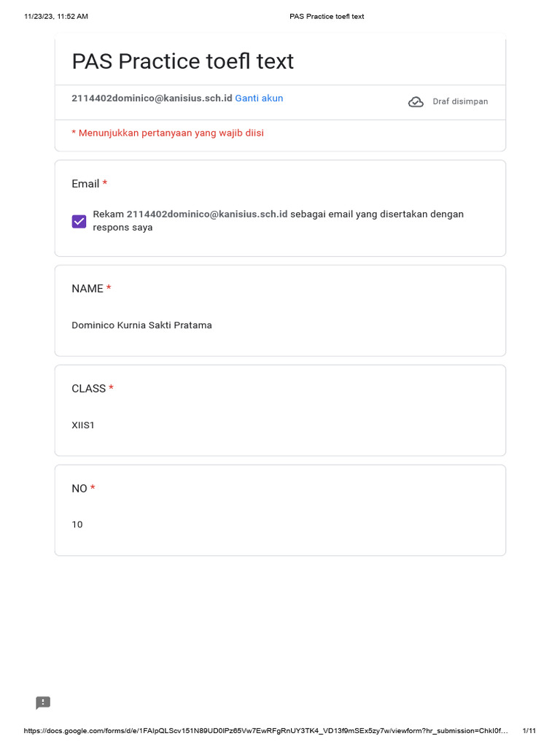This screenshot has width=560, height=747.
Task: Click the NO question label
Action: [79, 489]
